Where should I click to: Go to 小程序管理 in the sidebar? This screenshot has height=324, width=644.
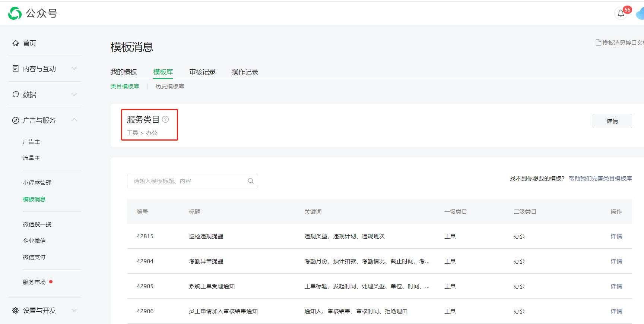click(x=37, y=183)
